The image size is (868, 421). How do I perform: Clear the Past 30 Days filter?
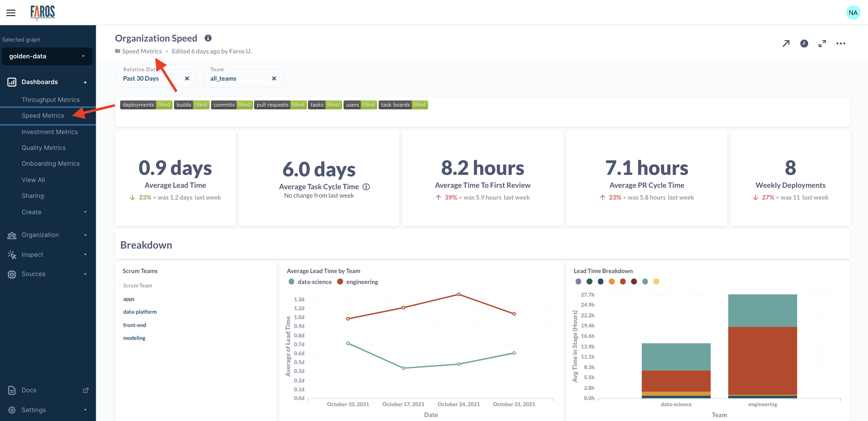click(187, 79)
